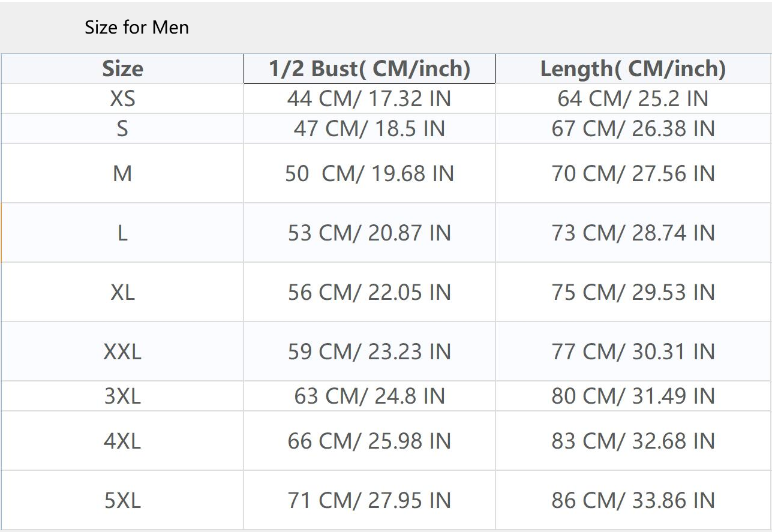Click the S size cell
Image resolution: width=772 pixels, height=532 pixels.
pos(122,129)
